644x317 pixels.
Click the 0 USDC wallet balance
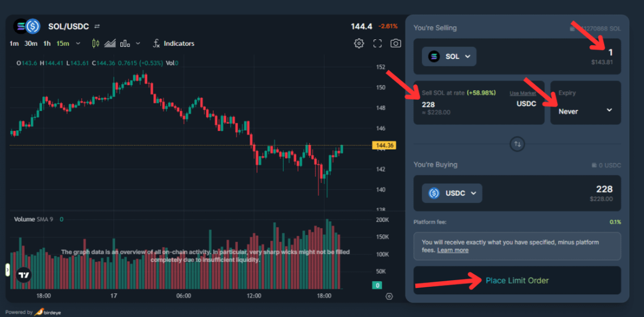[x=607, y=165]
